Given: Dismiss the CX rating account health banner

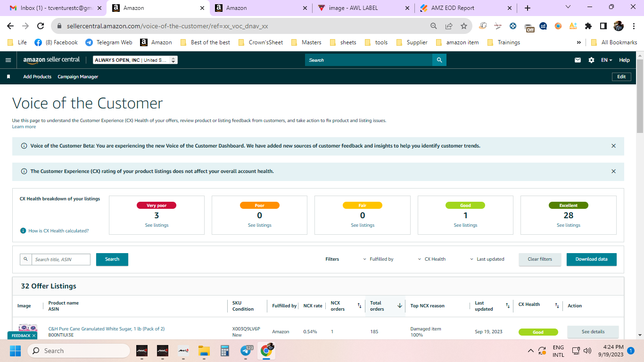Looking at the screenshot, I should 613,172.
